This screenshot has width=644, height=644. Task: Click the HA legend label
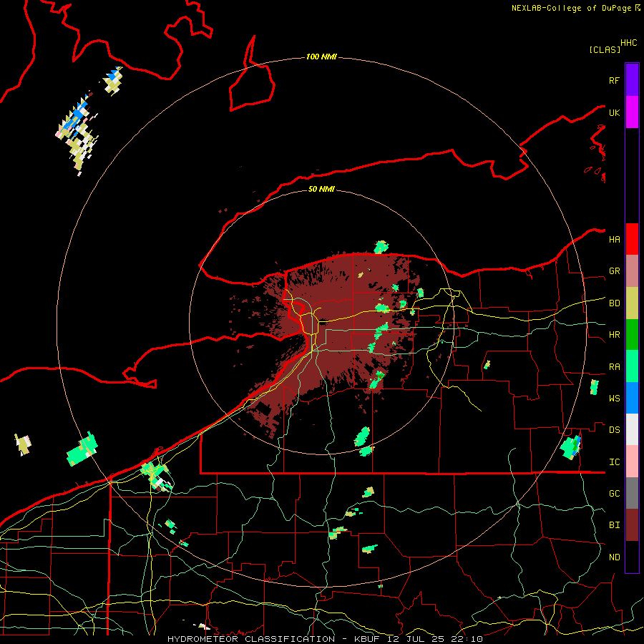point(614,240)
